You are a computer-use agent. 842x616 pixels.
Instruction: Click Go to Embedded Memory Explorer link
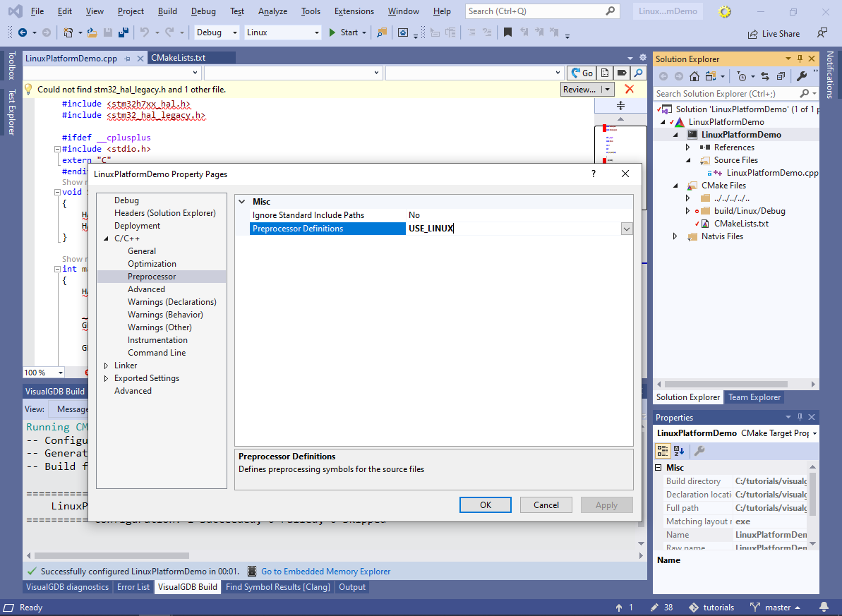(325, 572)
